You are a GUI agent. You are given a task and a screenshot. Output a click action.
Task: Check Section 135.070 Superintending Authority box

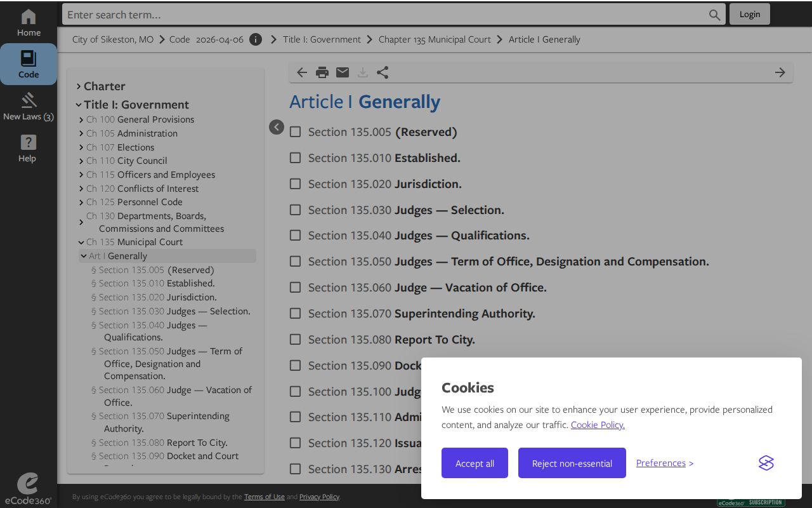click(x=295, y=313)
